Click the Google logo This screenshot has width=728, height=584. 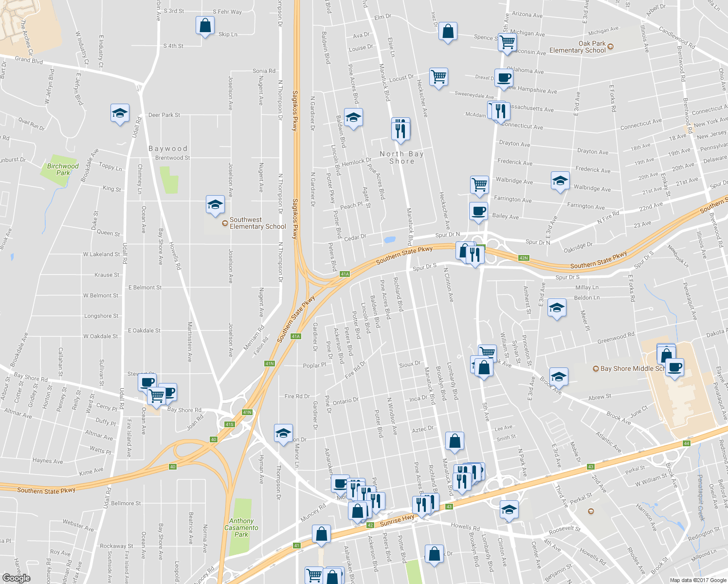[16, 578]
